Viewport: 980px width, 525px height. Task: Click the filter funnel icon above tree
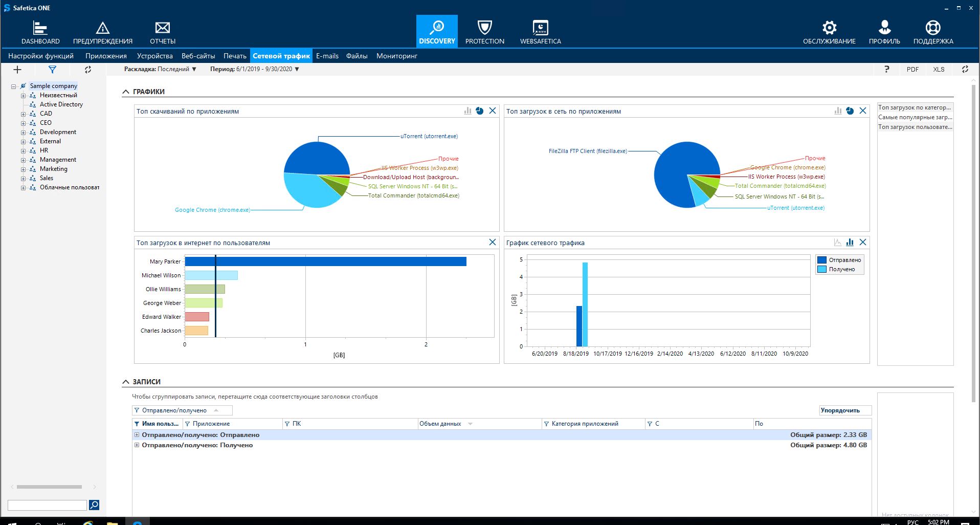(52, 70)
